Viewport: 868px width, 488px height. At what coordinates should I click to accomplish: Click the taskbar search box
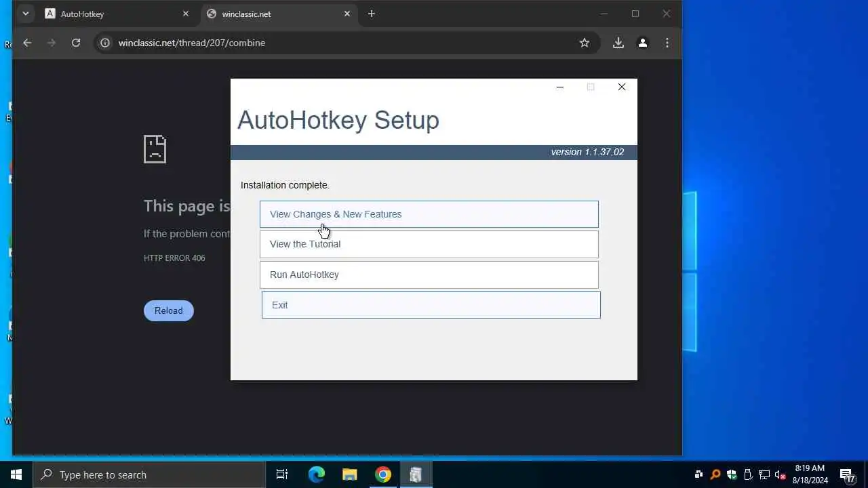(149, 474)
